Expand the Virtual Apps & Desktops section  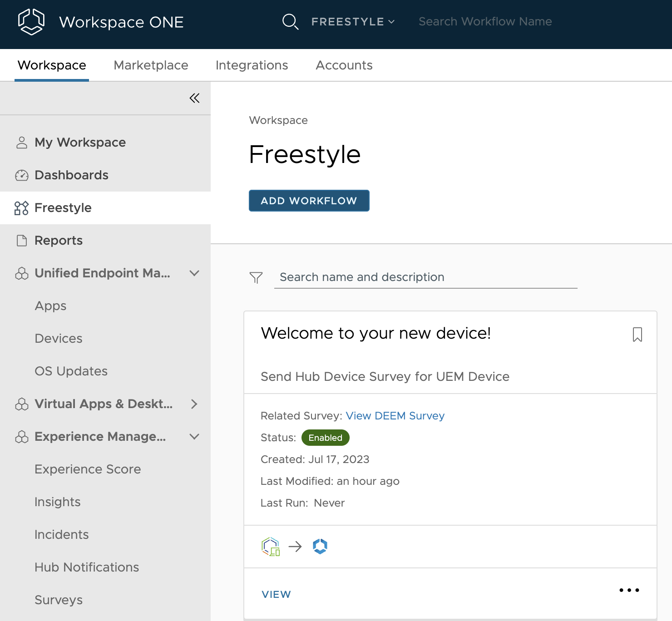tap(194, 404)
